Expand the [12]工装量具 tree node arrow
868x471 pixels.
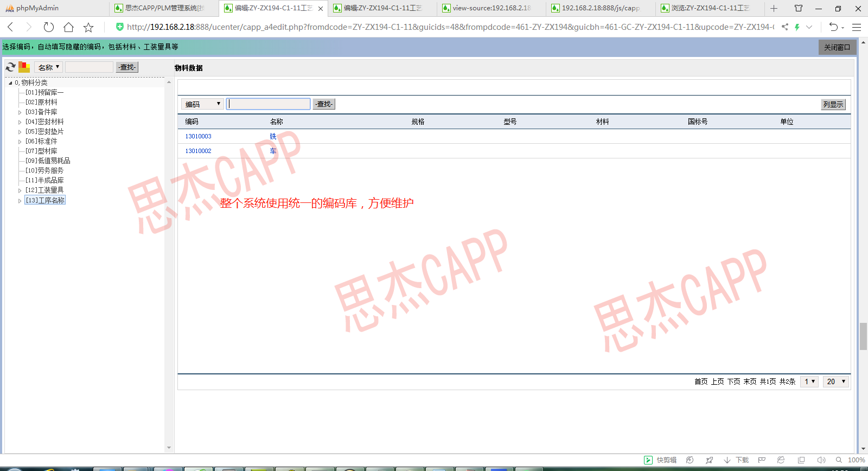20,190
